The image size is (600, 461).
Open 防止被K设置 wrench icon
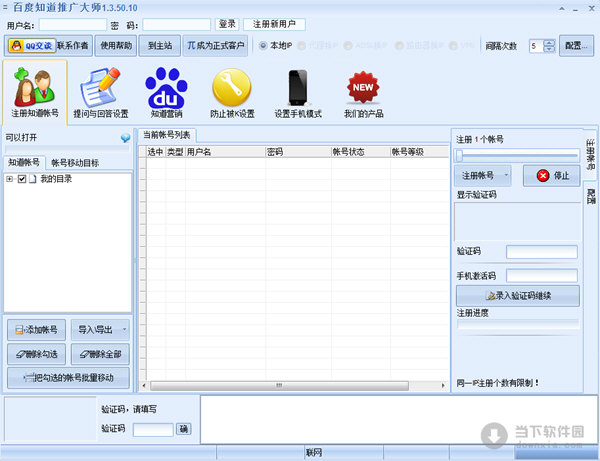(232, 92)
